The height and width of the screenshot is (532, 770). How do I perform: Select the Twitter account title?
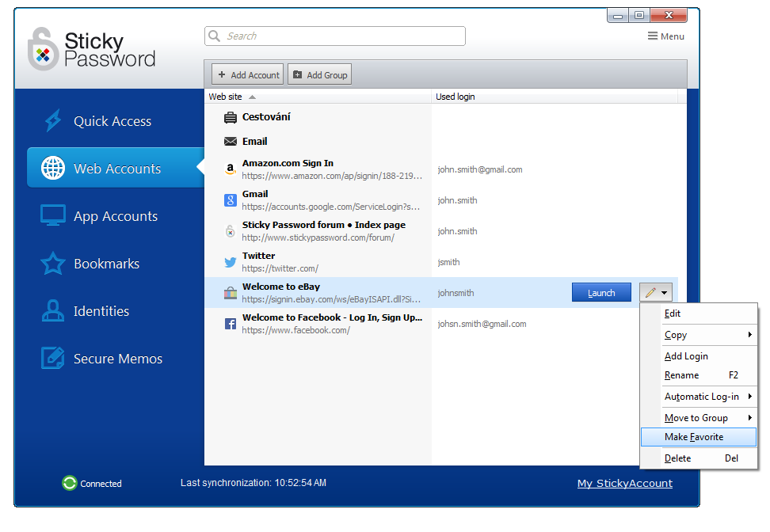pyautogui.click(x=258, y=256)
